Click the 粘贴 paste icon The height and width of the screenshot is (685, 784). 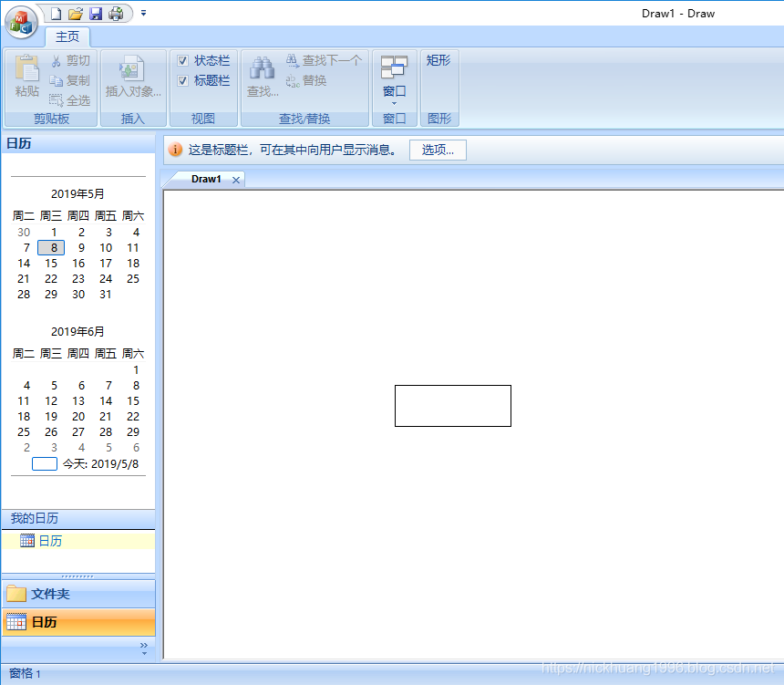[x=26, y=68]
